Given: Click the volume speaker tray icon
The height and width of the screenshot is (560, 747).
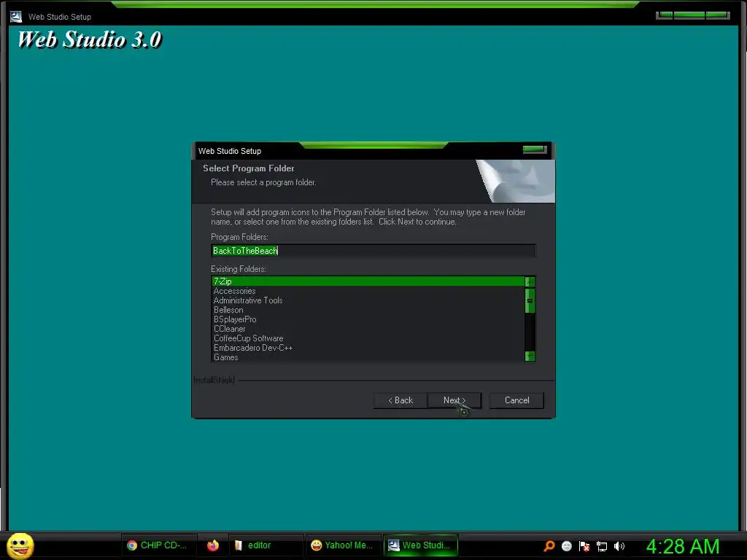Looking at the screenshot, I should pyautogui.click(x=619, y=546).
